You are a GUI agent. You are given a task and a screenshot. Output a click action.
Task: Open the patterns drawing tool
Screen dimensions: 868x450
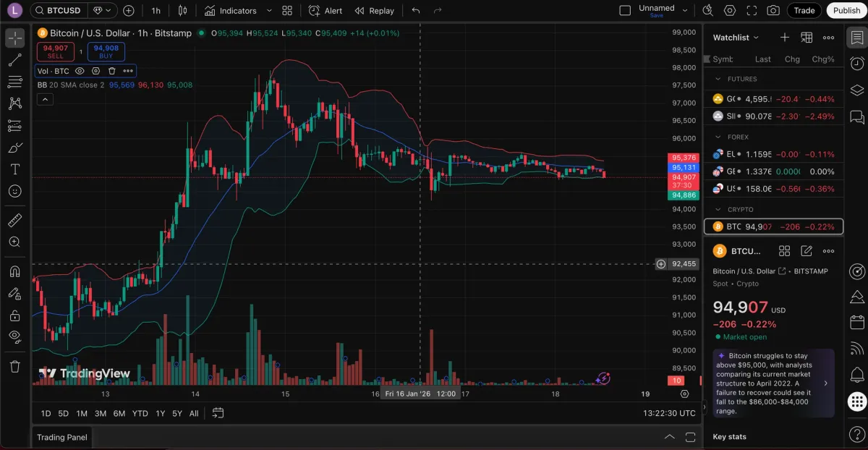(14, 103)
